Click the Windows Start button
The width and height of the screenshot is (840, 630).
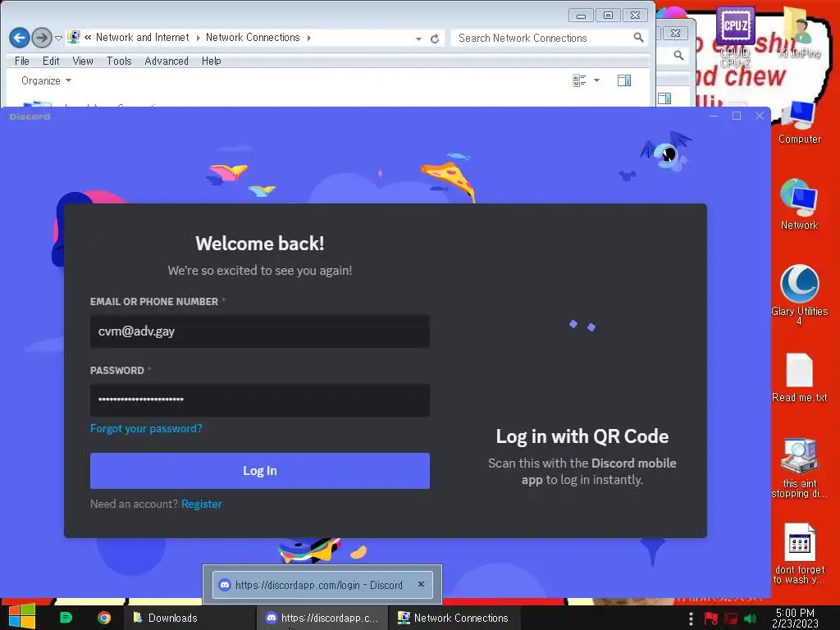22,617
